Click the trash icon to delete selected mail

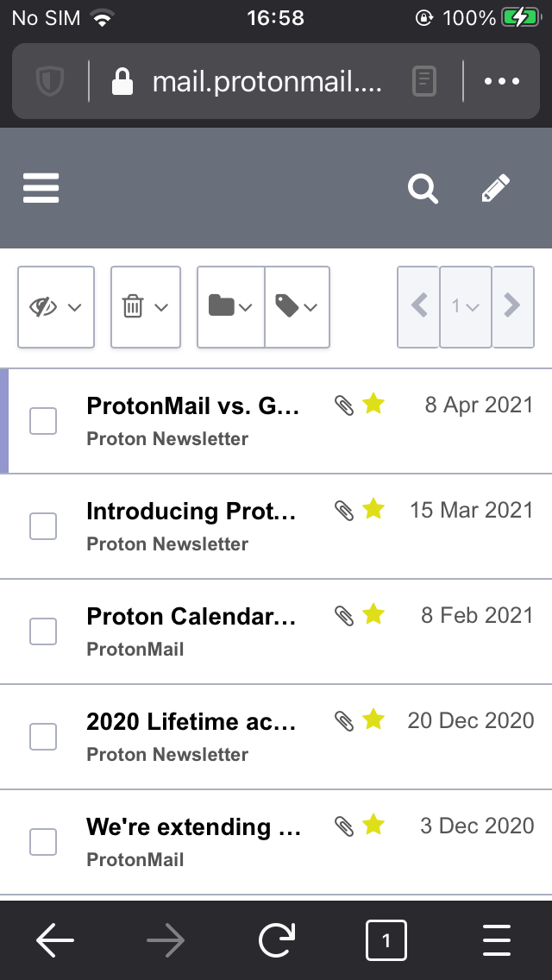point(134,307)
